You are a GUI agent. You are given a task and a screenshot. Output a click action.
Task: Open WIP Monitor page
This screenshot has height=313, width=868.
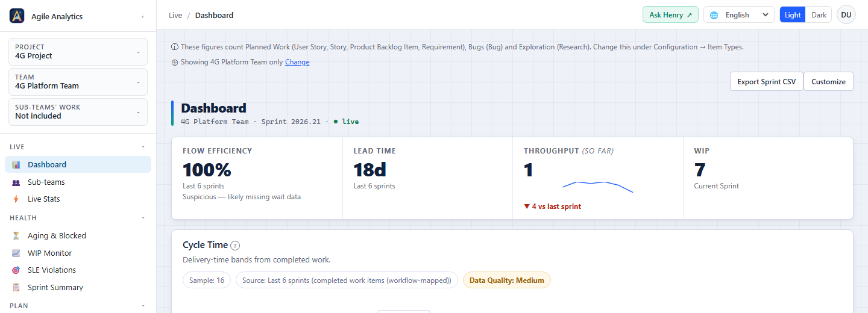click(x=78, y=253)
